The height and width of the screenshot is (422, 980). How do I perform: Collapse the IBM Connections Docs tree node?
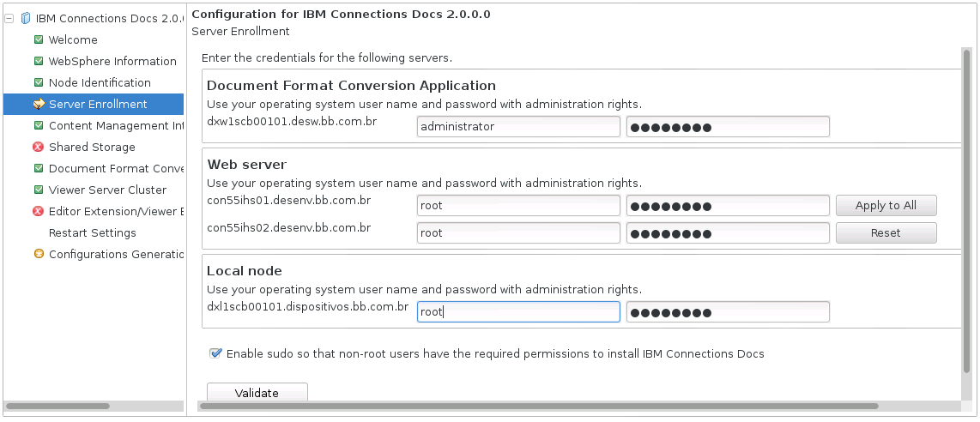tap(9, 18)
